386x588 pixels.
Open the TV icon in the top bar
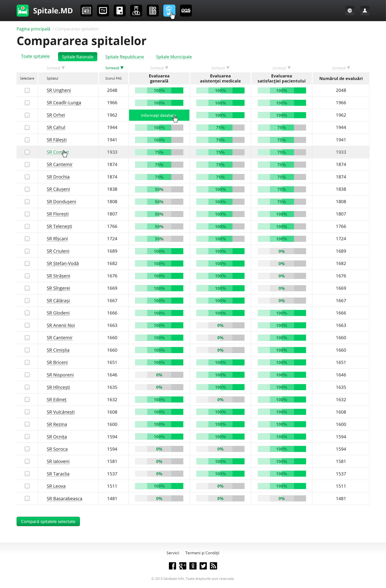click(103, 11)
